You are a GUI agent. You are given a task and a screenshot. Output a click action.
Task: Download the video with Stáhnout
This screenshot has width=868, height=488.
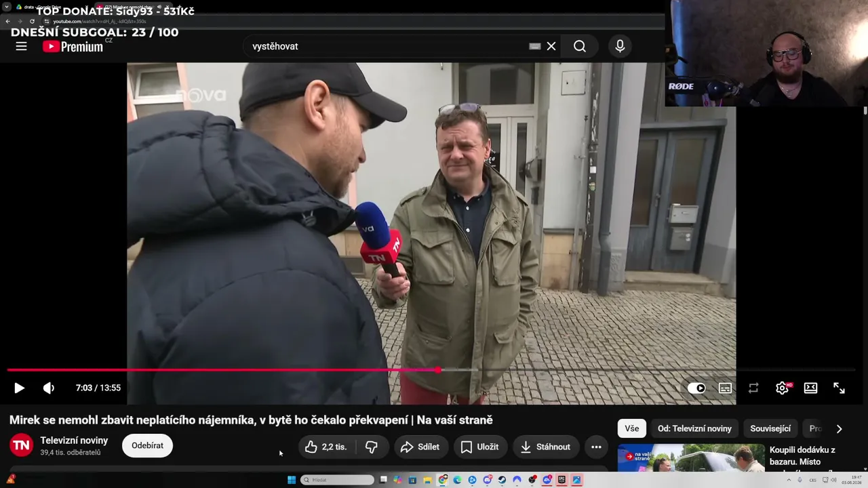pos(545,447)
